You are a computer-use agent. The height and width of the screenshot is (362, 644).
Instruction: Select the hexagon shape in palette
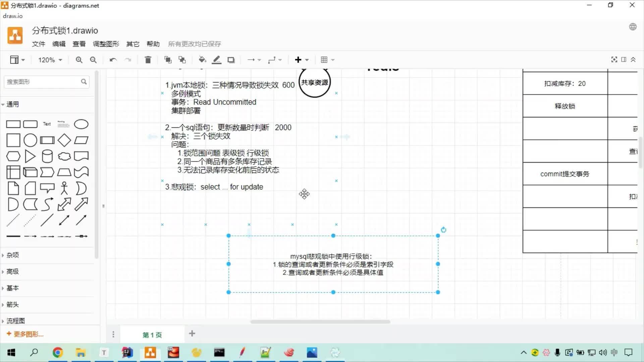[13, 156]
